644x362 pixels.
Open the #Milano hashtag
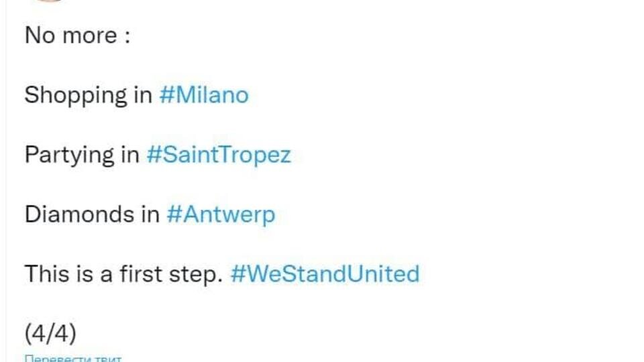(204, 95)
